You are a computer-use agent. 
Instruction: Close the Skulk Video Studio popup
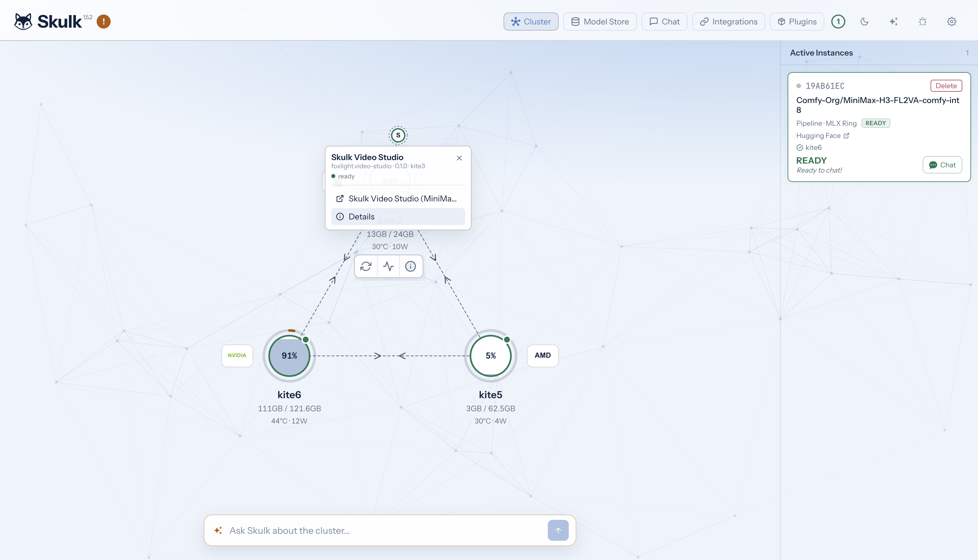[x=459, y=158]
